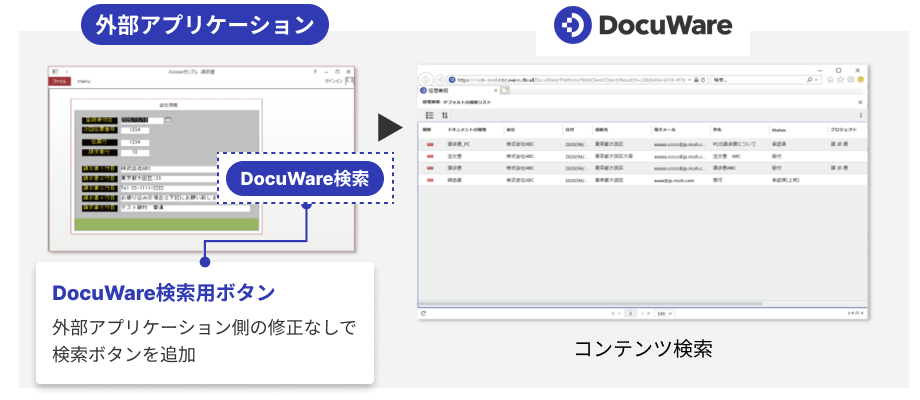Image resolution: width=920 pixels, height=400 pixels.
Task: Click the PDF icon in the 請求書_PC row
Action: 430,144
